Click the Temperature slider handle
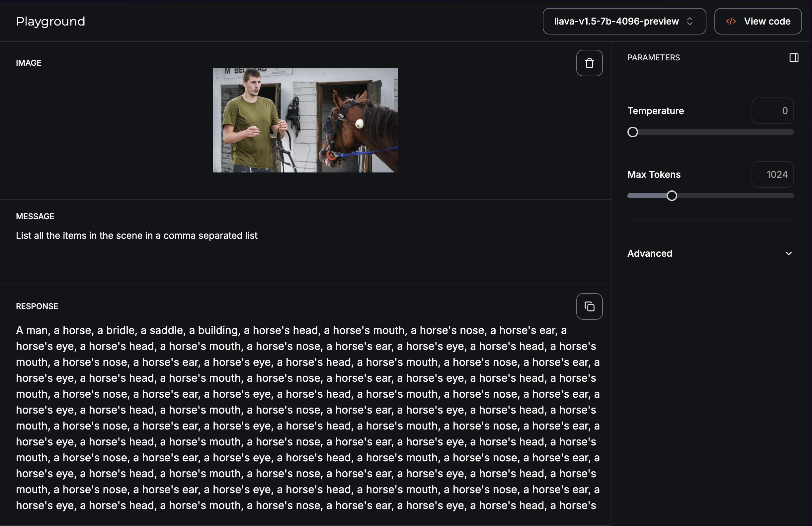Screen dimensions: 812x526 632,132
